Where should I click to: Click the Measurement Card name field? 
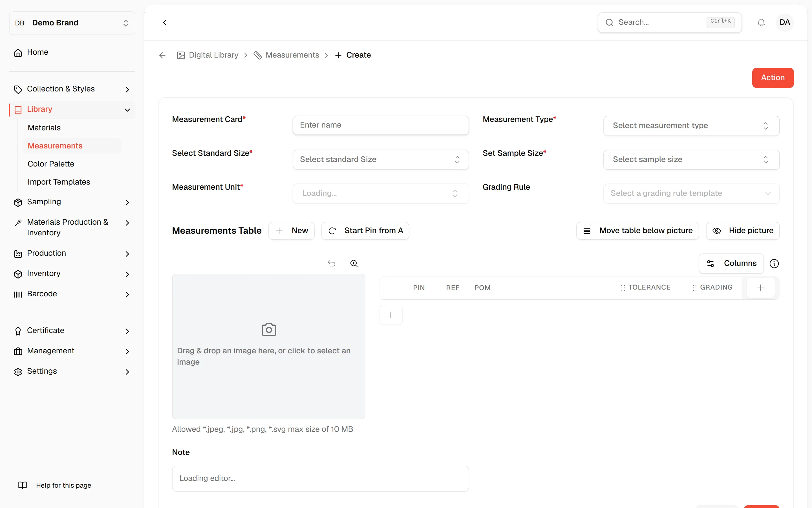(381, 125)
